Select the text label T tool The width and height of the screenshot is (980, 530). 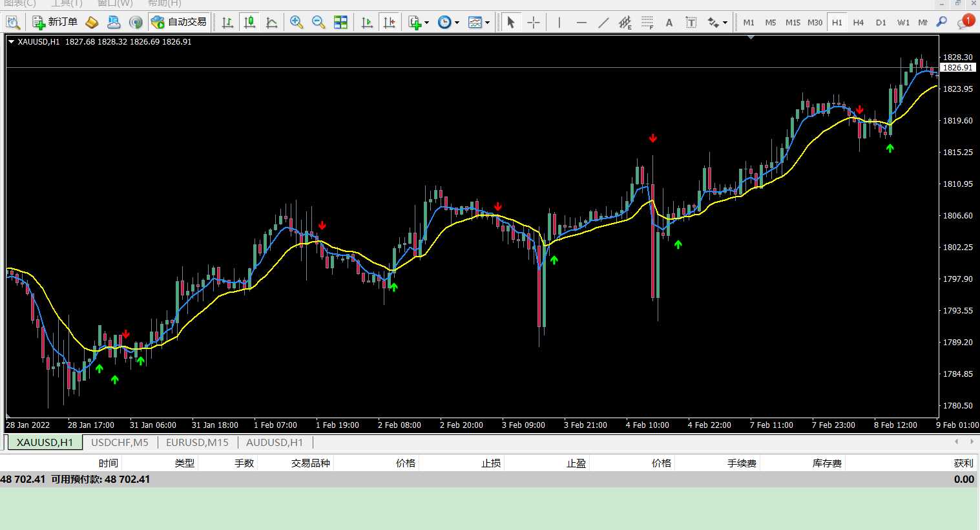point(691,23)
